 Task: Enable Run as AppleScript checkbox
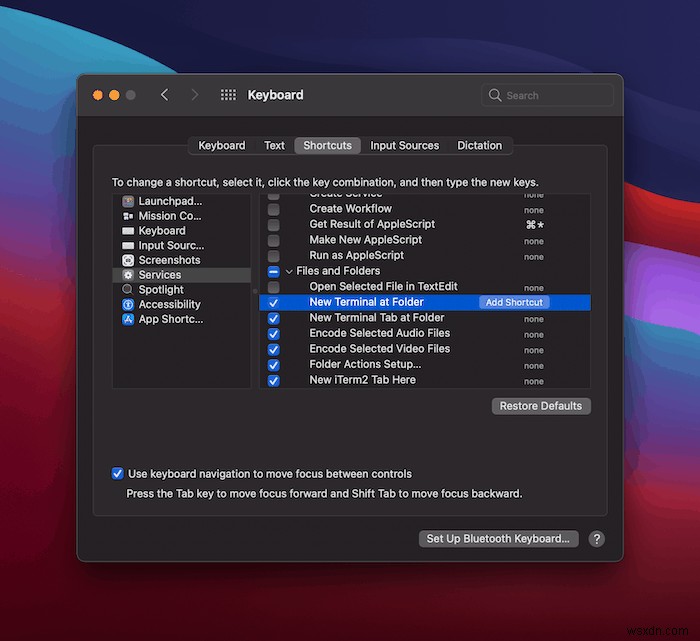[x=274, y=256]
